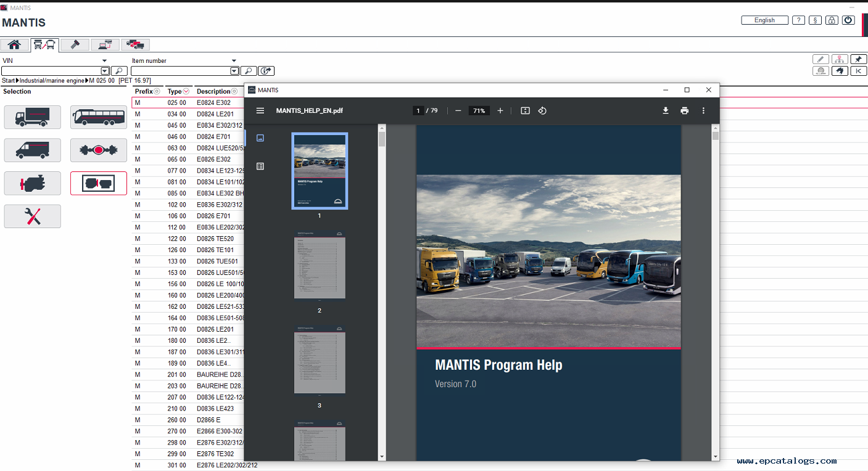Click the lion head icon
The height and width of the screenshot is (471, 868).
point(839,71)
